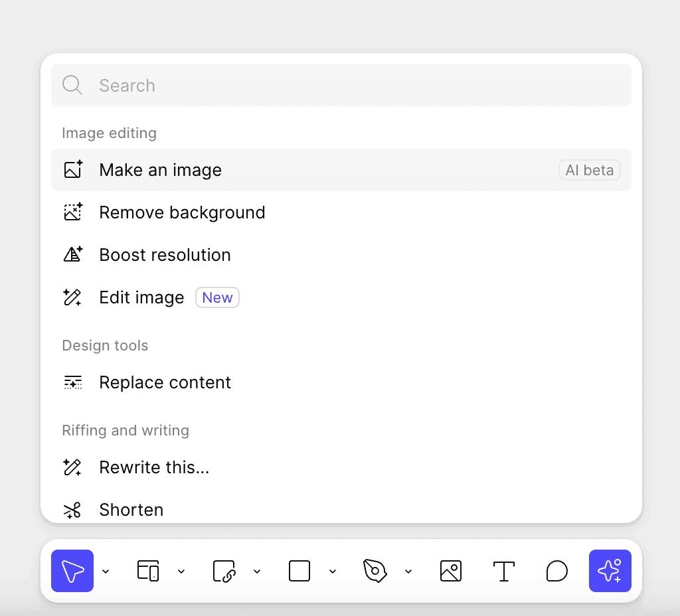The image size is (680, 616).
Task: Select the Image placement tool
Action: click(x=451, y=571)
